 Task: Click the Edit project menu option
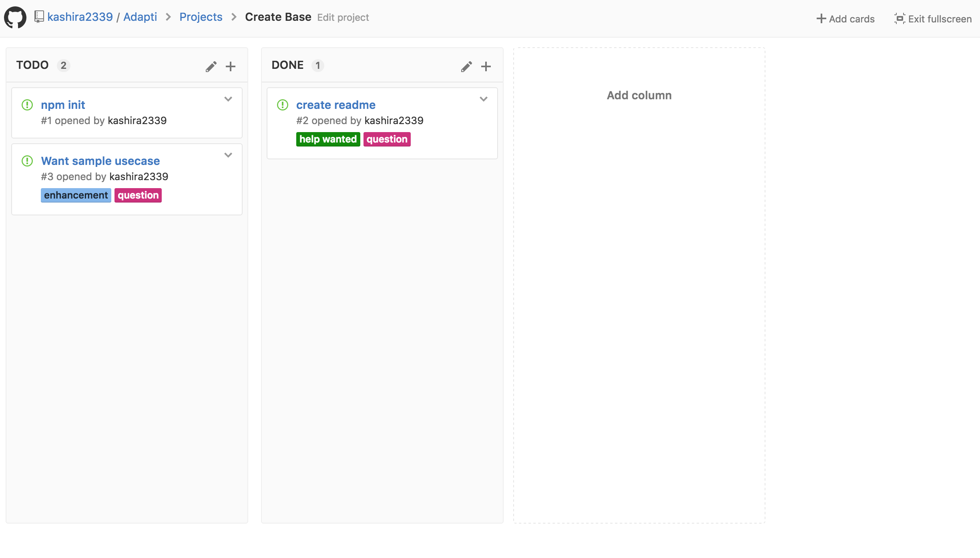[343, 18]
